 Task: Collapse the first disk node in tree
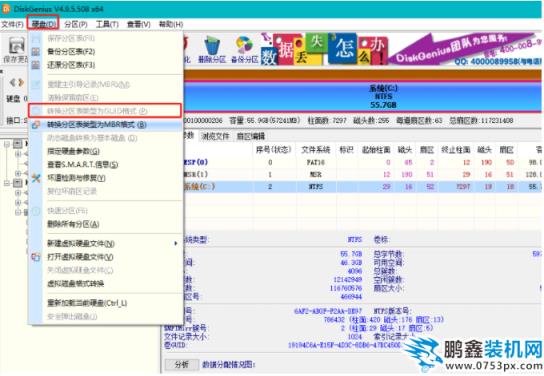pos(7,143)
